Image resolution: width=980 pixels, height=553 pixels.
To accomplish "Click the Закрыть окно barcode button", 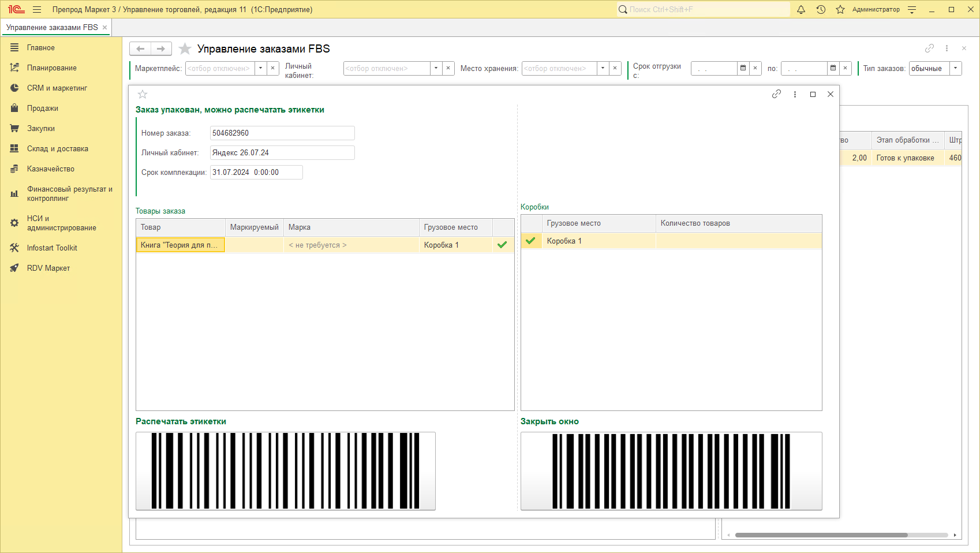I will [671, 471].
